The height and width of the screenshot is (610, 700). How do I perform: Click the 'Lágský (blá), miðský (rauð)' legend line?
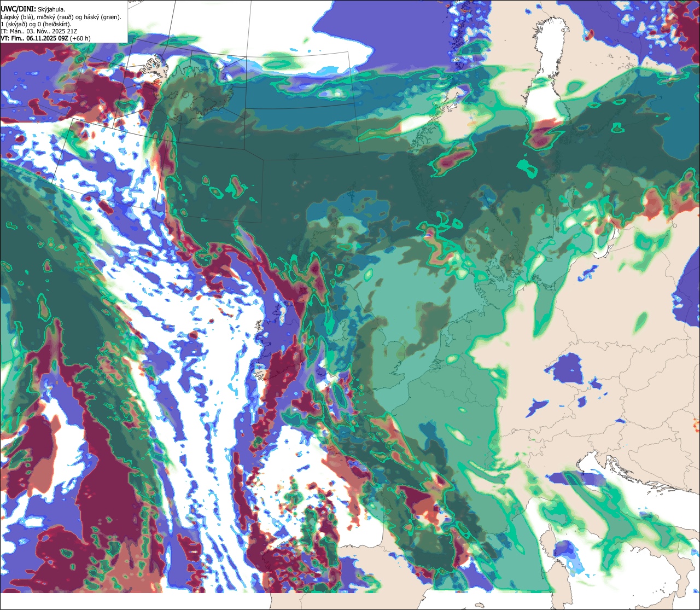pos(61,16)
